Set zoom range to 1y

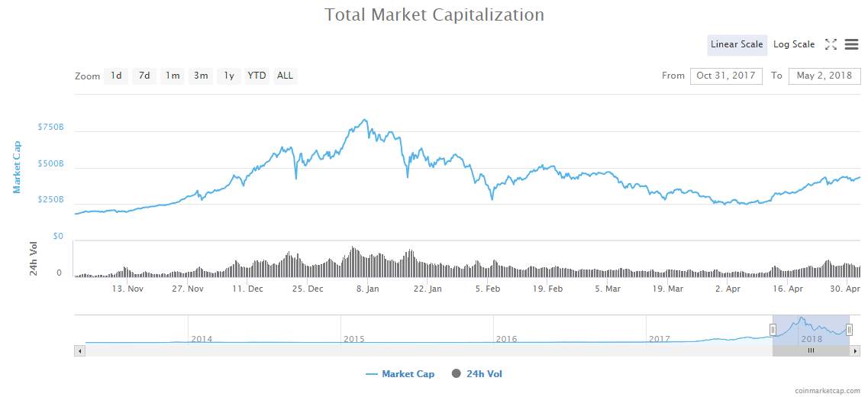(x=229, y=76)
